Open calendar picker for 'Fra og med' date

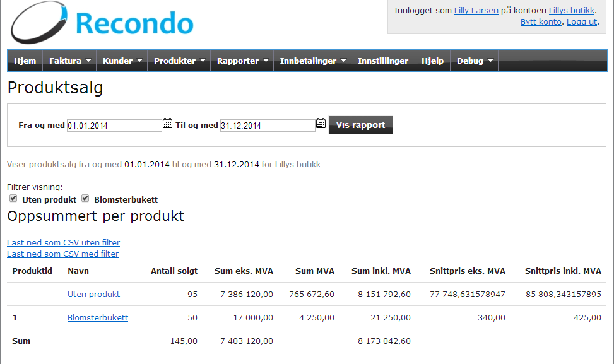(x=167, y=124)
